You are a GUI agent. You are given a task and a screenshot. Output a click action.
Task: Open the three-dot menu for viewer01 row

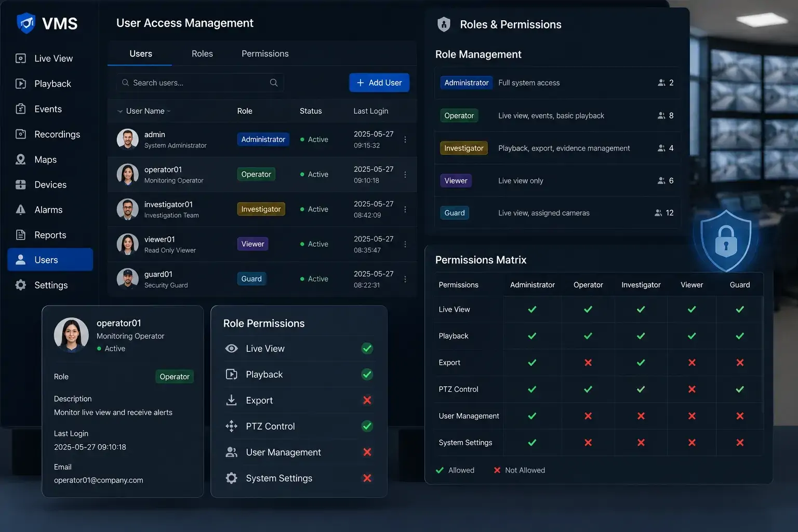[x=405, y=244]
